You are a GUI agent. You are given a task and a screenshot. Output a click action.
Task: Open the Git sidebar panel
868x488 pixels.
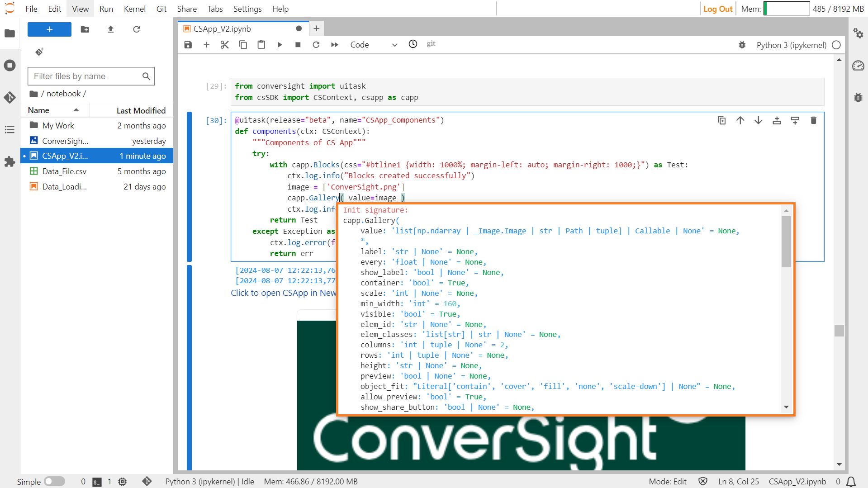tap(9, 97)
